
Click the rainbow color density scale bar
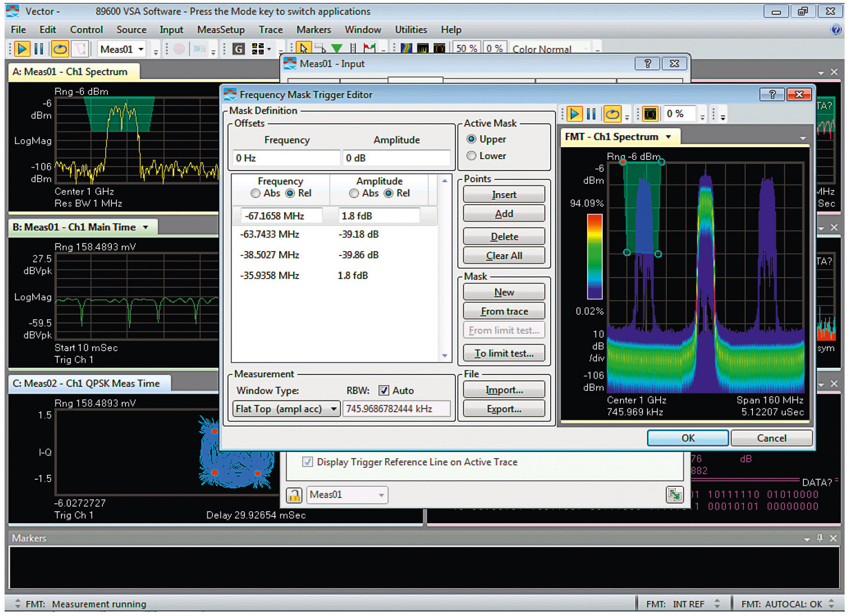(x=594, y=256)
